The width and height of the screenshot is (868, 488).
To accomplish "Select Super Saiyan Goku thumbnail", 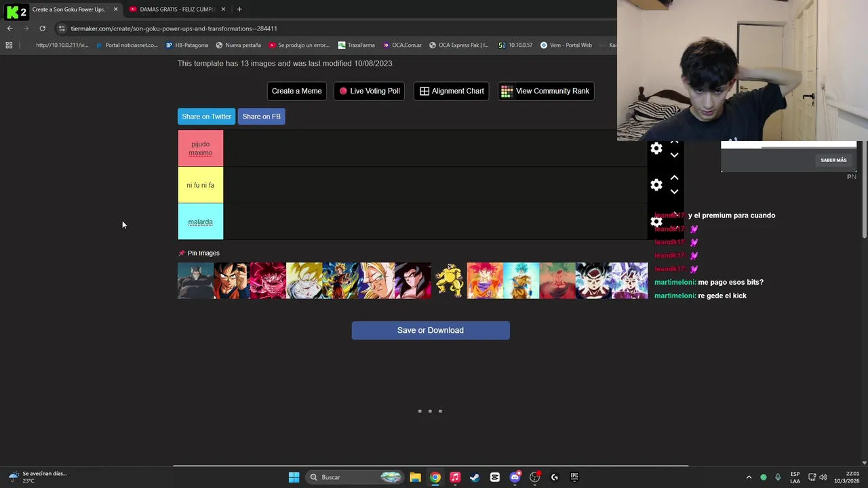I will (x=304, y=281).
